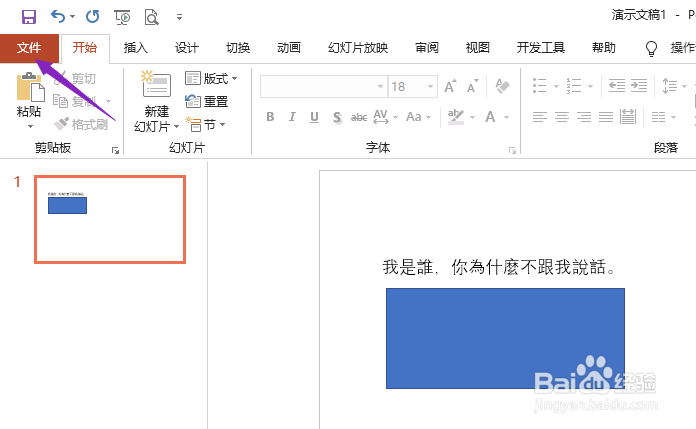
Task: Click the 格式刷 format painter button
Action: tap(80, 124)
